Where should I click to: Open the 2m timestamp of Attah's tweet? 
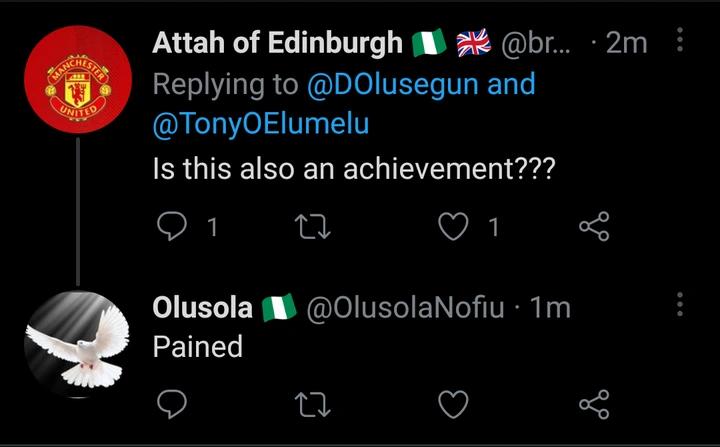628,43
